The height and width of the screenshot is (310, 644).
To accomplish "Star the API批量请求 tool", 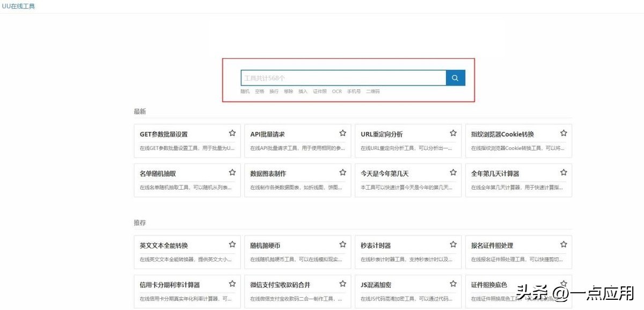I will [343, 133].
